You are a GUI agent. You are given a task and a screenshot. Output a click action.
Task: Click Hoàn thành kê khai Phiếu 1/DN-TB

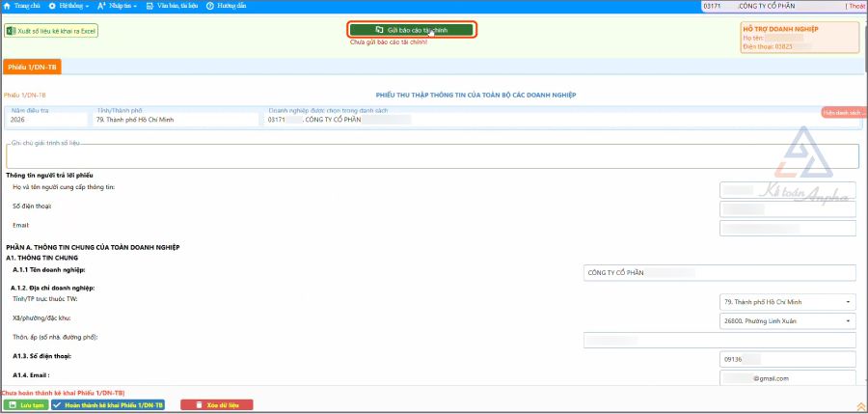click(x=107, y=405)
